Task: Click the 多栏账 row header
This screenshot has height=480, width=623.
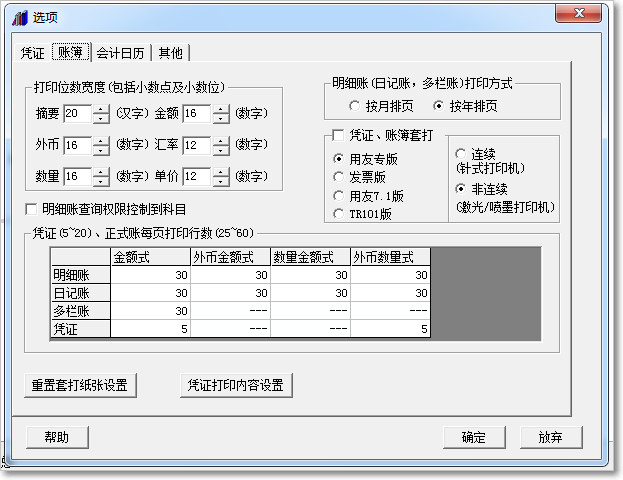Action: tap(81, 311)
